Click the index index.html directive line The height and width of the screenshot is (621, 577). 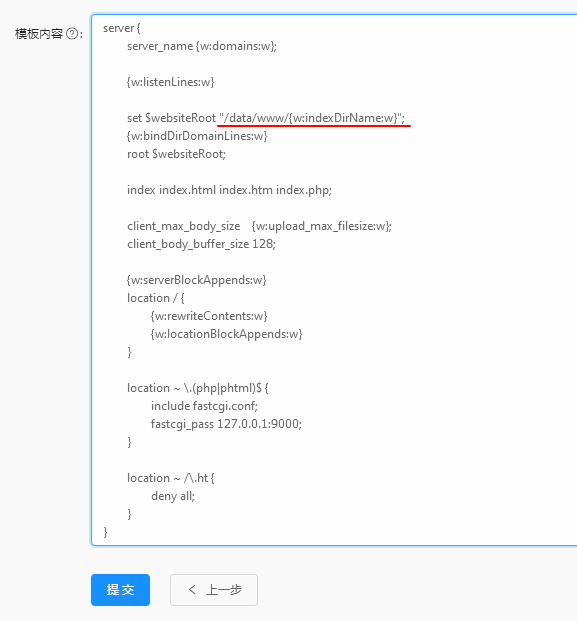pos(229,190)
